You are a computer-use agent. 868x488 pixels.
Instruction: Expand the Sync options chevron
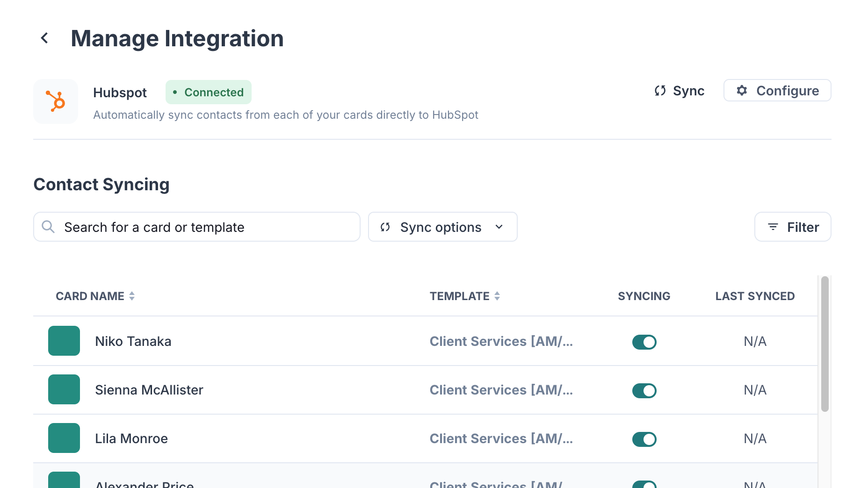click(x=499, y=227)
